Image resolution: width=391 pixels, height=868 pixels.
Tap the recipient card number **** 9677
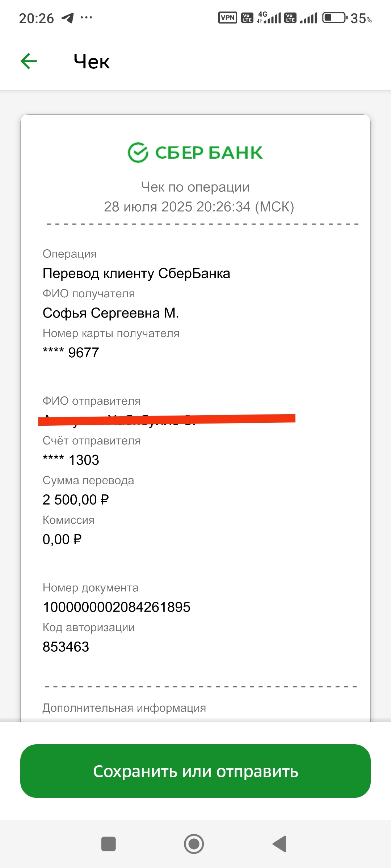coord(71,353)
